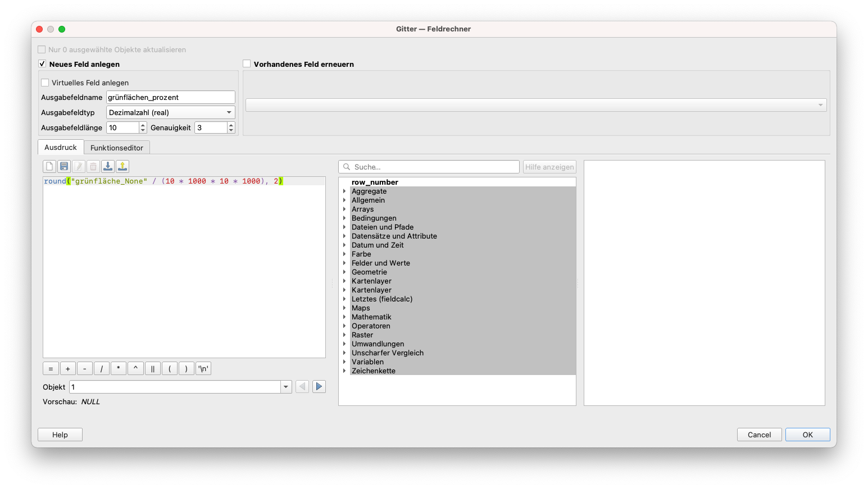Clear the editor with the new expression icon
The width and height of the screenshot is (868, 489).
[49, 166]
